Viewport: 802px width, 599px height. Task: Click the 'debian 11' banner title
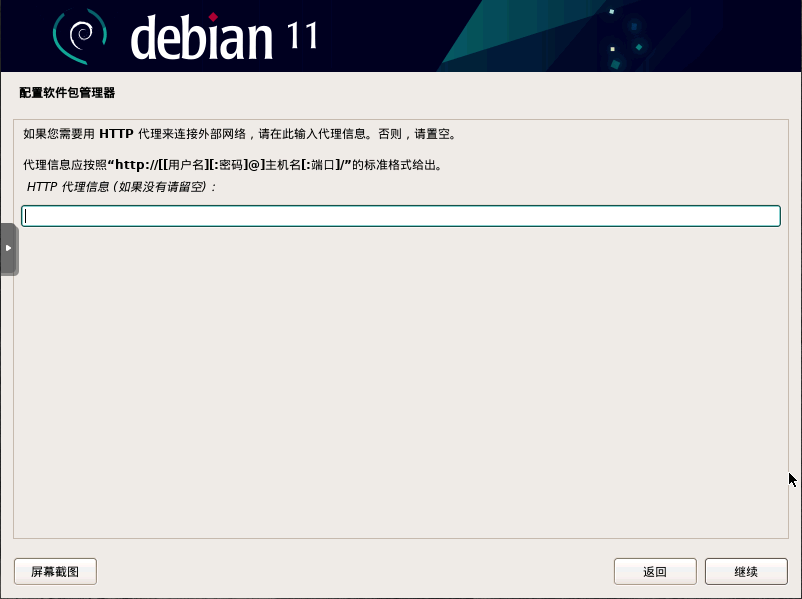(224, 37)
